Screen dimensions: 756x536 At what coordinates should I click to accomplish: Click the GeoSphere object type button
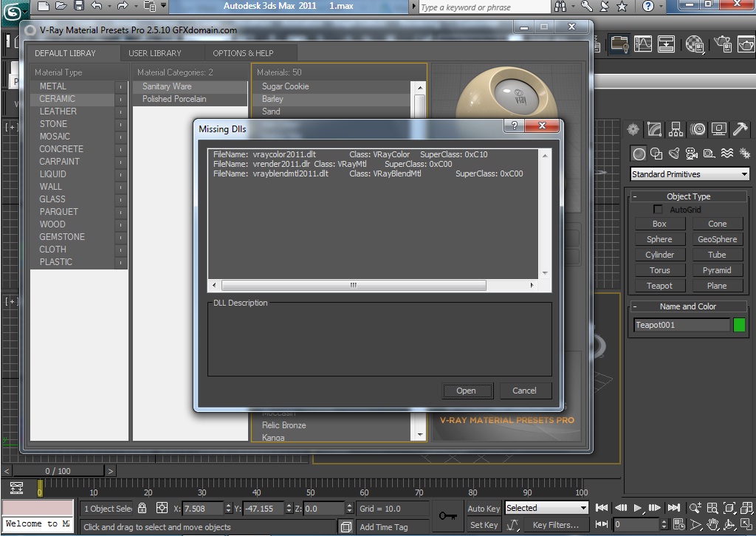[717, 239]
